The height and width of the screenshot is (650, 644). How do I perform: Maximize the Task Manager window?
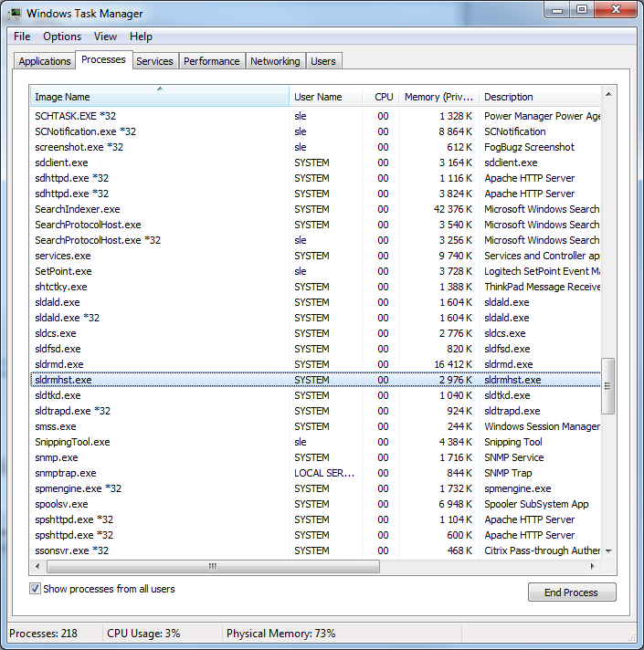[582, 9]
